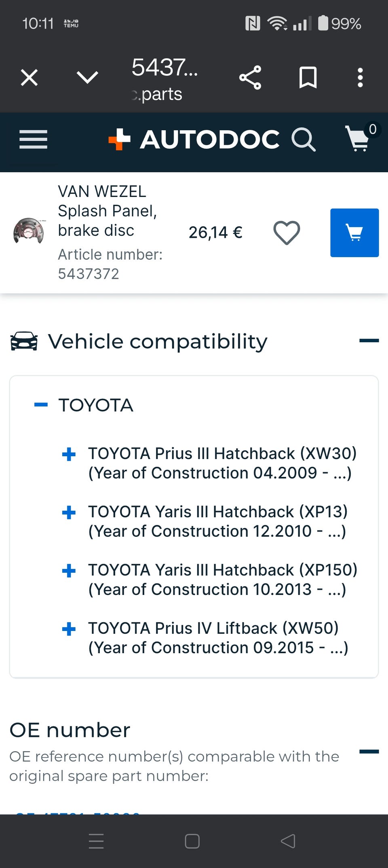This screenshot has width=388, height=868.
Task: Expand Toyota Yaris III Hatchback (XP13)
Action: [x=69, y=512]
